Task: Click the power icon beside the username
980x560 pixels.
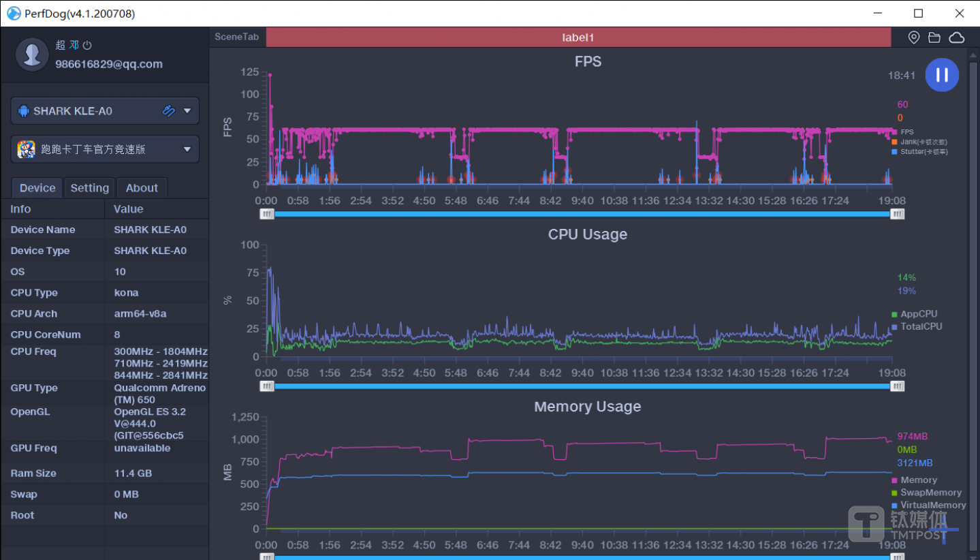Action: 87,45
